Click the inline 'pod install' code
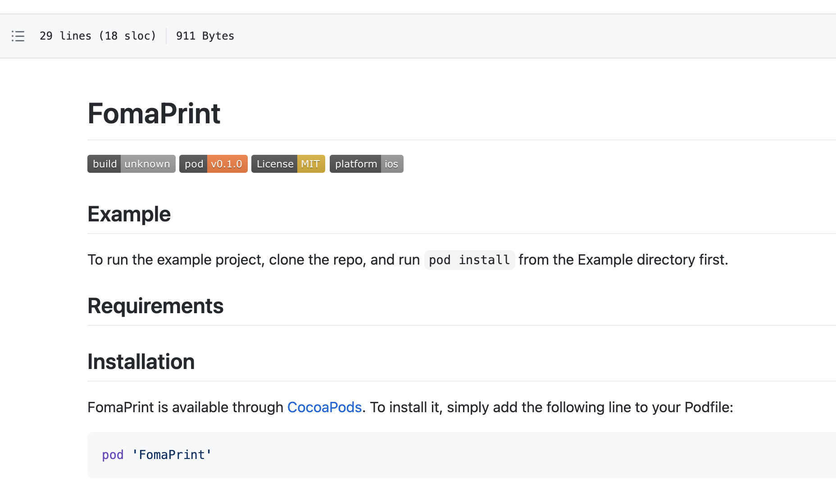This screenshot has height=504, width=836. point(469,260)
